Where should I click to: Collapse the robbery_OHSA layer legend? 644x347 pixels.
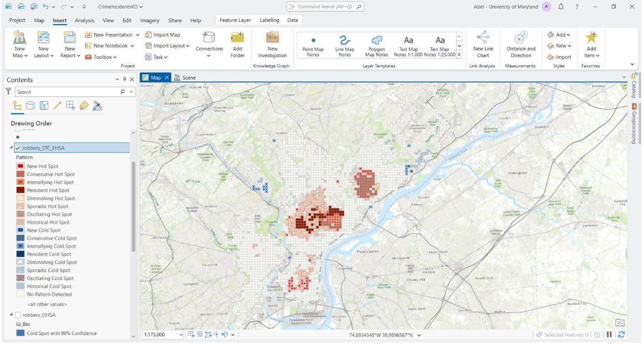11,315
